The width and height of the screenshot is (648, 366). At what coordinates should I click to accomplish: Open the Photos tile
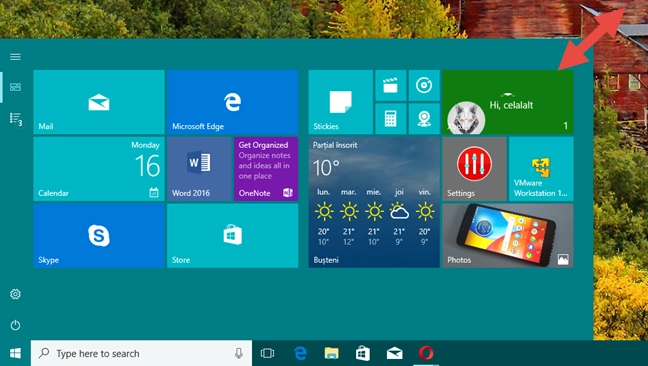pos(508,236)
